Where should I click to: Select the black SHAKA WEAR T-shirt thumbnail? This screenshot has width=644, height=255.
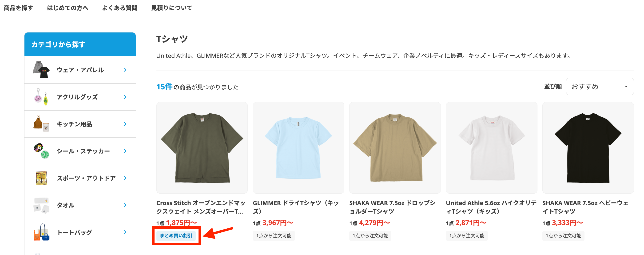pos(588,147)
